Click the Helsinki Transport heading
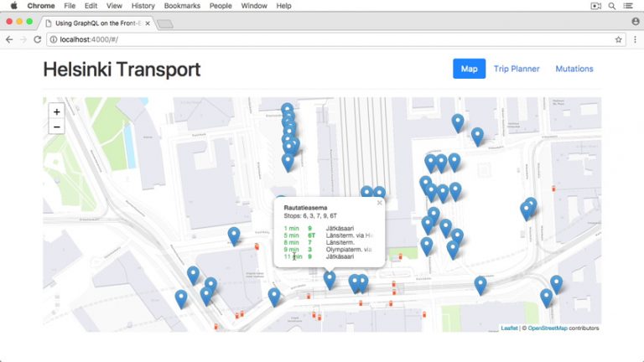Viewport: 644px width, 362px height. click(122, 69)
